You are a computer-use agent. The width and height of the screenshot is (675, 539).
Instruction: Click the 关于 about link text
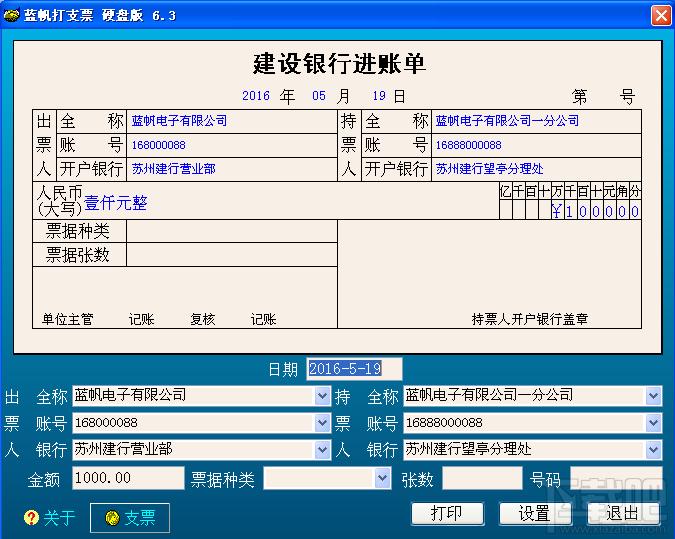tap(59, 517)
